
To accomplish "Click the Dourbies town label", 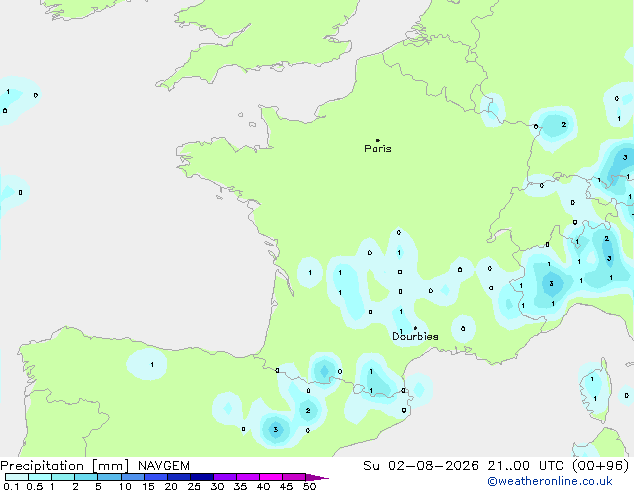I will click(x=415, y=336).
